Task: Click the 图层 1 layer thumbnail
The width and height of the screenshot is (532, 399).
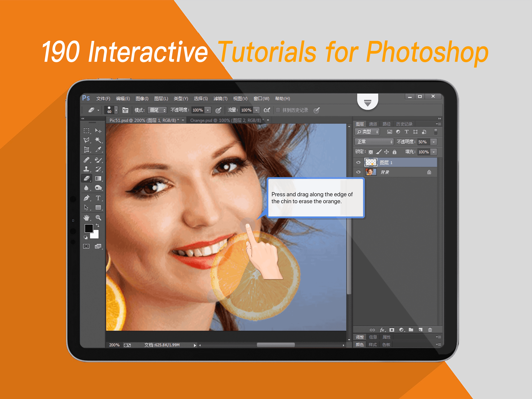Action: pyautogui.click(x=371, y=162)
